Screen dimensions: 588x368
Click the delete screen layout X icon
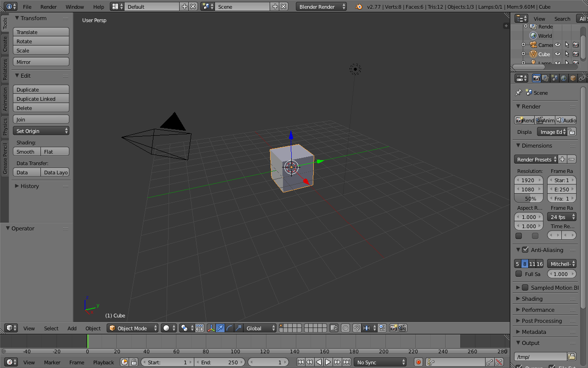pyautogui.click(x=193, y=6)
